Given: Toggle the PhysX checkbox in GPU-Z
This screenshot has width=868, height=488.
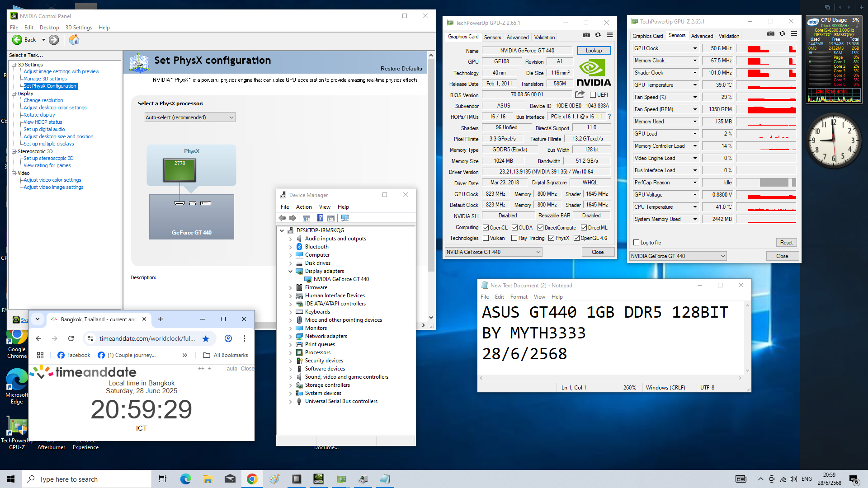Looking at the screenshot, I should pyautogui.click(x=551, y=238).
